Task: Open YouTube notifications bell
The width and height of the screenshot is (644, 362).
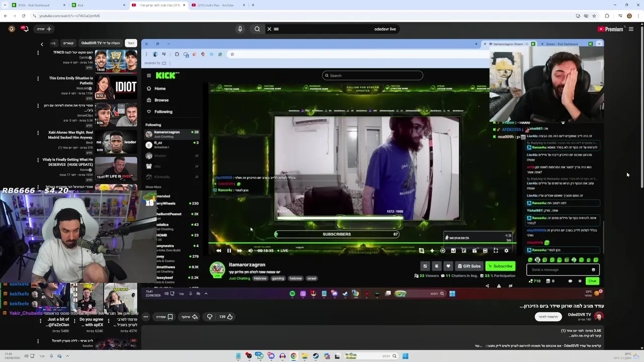Action: [25, 29]
